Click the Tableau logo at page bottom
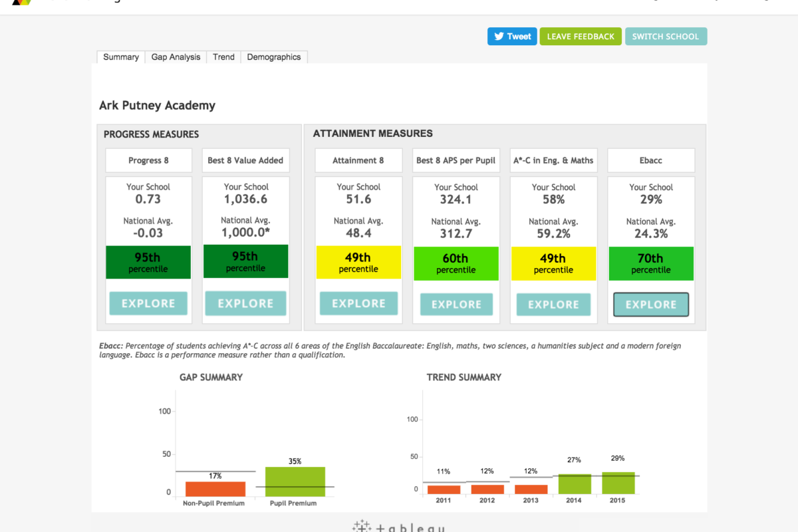798x532 pixels. pos(399,526)
